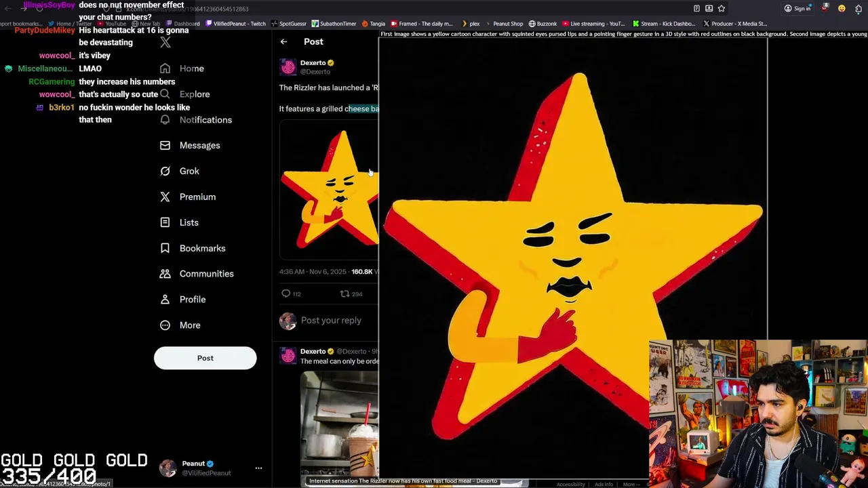Open the SubathonTimer bookmark

(334, 24)
